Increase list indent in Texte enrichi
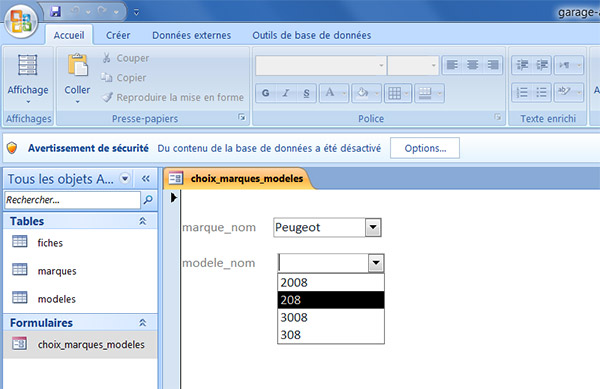This screenshot has height=389, width=600. [542, 65]
